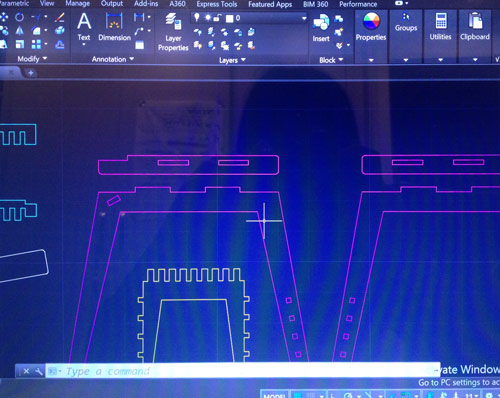Switch to the Output ribbon tab
Image resolution: width=500 pixels, height=398 pixels.
(x=112, y=4)
